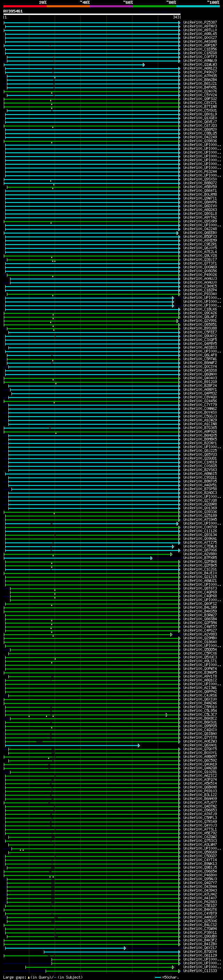Open the UniRef100_B7QGY4 hit entry
Viewport: 223px width, 980px height.
[200, 951]
